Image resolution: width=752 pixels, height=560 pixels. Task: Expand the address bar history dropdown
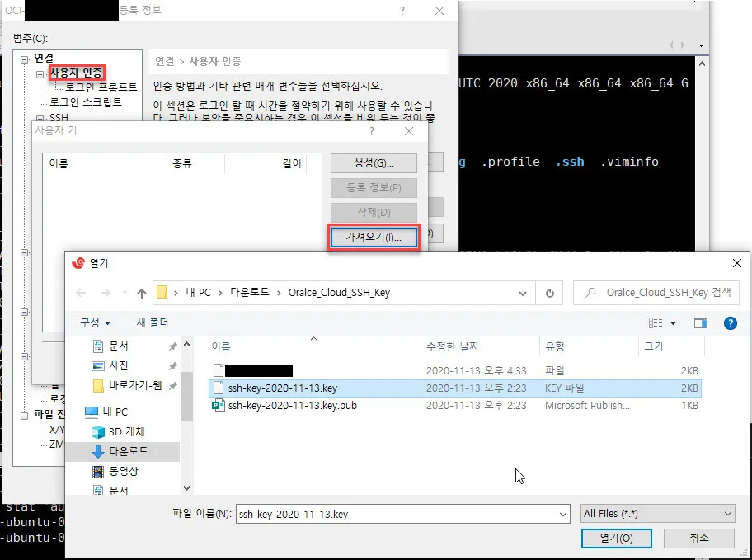coord(523,293)
